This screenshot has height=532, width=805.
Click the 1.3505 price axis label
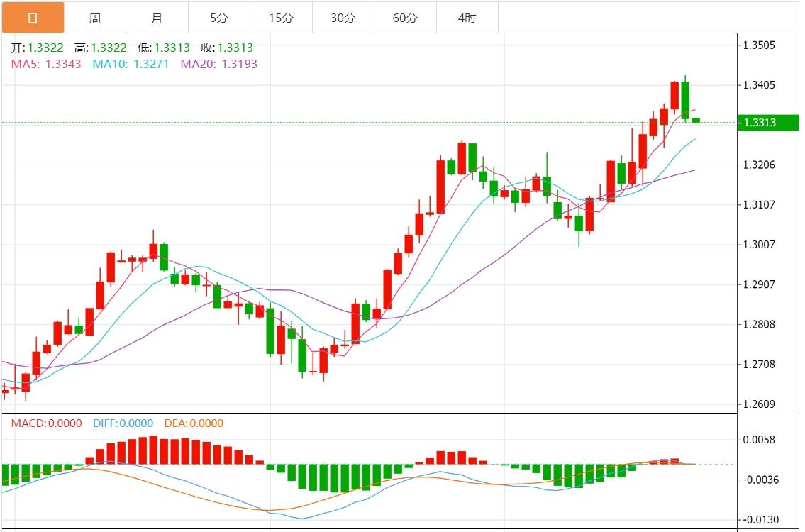(759, 45)
